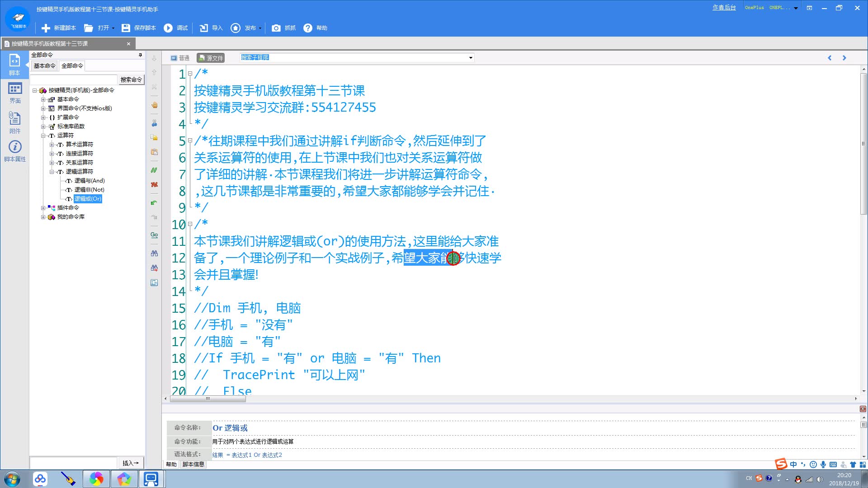Click the paste clipboard icon

(154, 152)
